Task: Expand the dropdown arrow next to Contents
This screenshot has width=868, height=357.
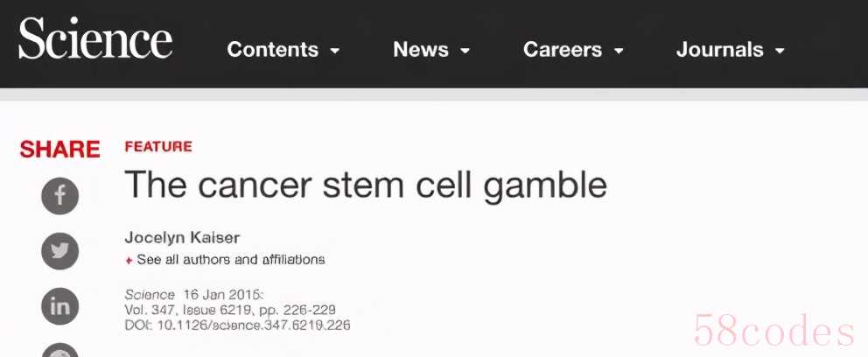Action: [334, 52]
